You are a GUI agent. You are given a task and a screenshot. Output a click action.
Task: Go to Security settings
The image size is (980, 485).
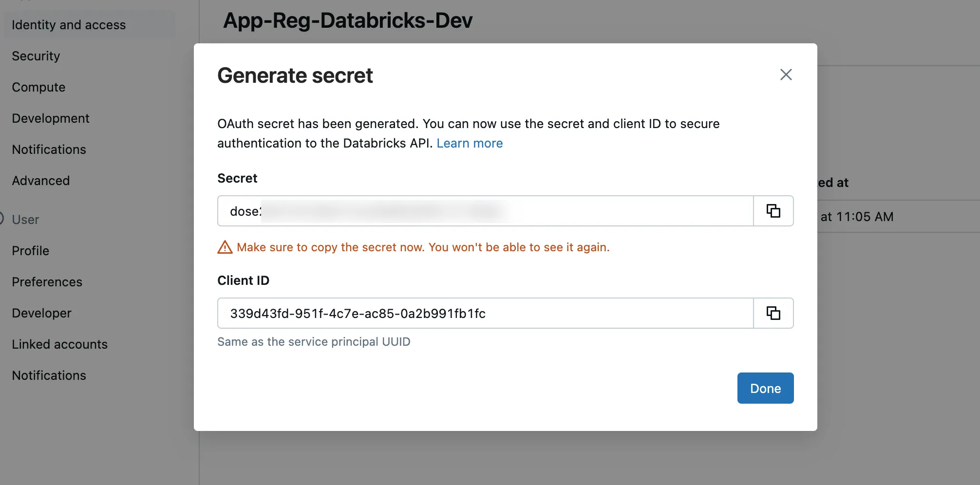(x=36, y=56)
